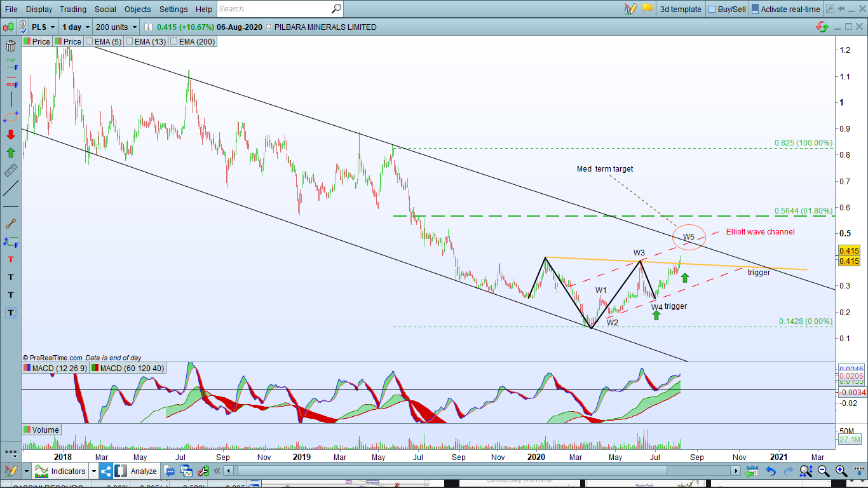Click the MACD (12 26 9) label
The height and width of the screenshot is (488, 868).
pos(55,368)
